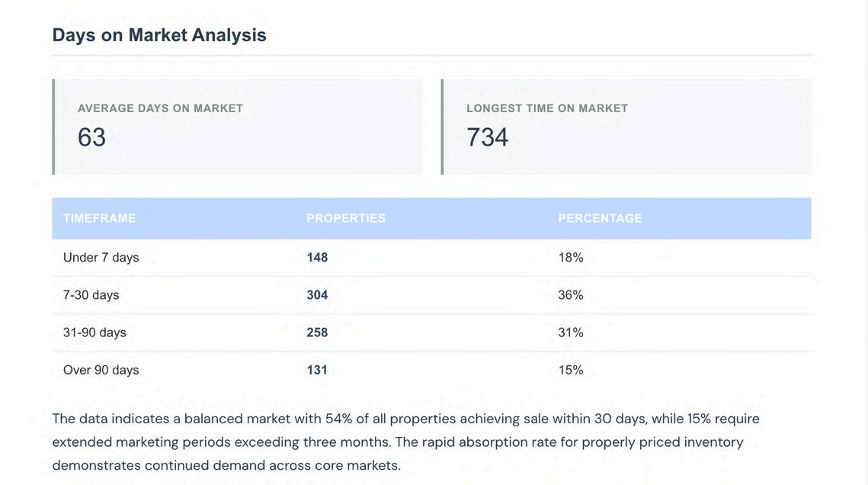Select the Over 90 days row label
The image size is (868, 485).
coord(101,370)
